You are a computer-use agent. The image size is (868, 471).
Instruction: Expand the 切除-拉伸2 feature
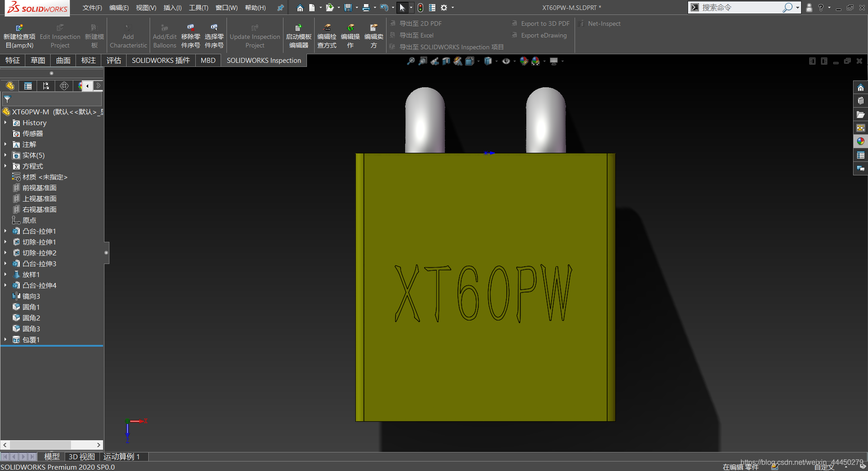point(5,253)
